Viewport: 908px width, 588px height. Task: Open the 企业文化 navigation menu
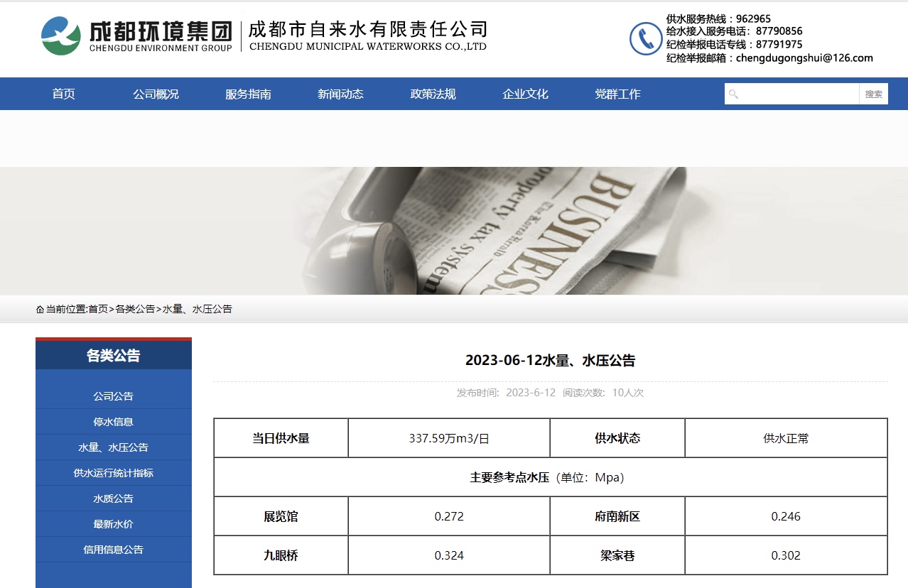click(526, 94)
